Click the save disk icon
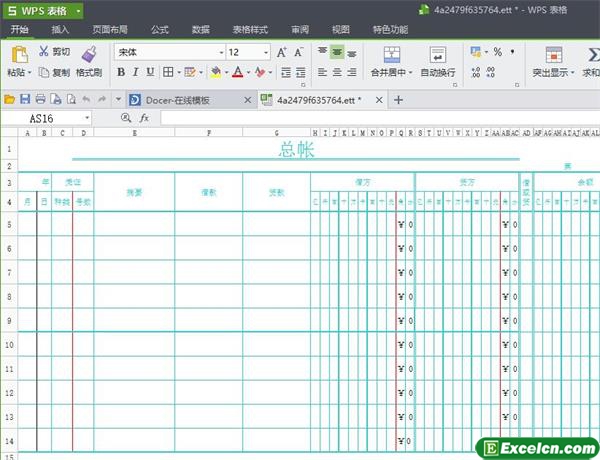600x460 pixels. (x=25, y=100)
